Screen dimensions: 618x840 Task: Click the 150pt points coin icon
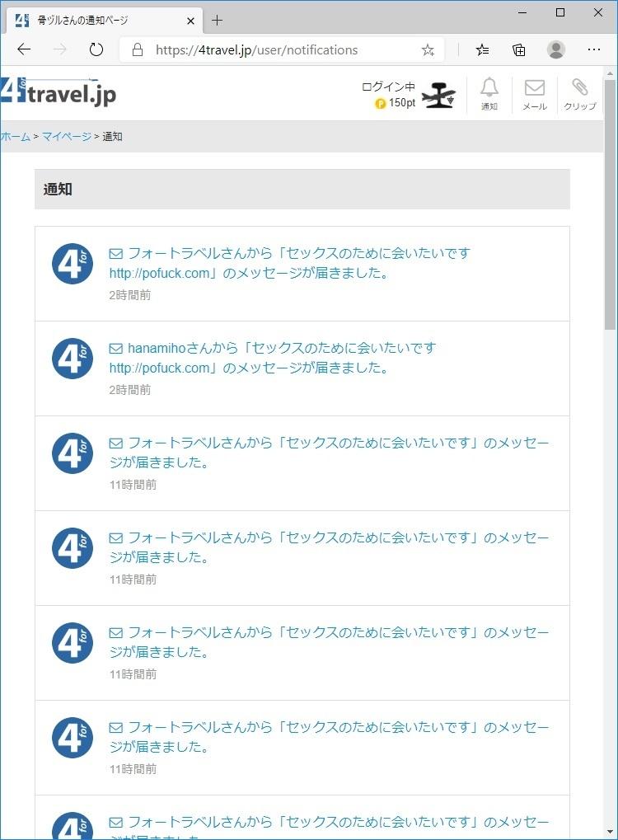[380, 103]
